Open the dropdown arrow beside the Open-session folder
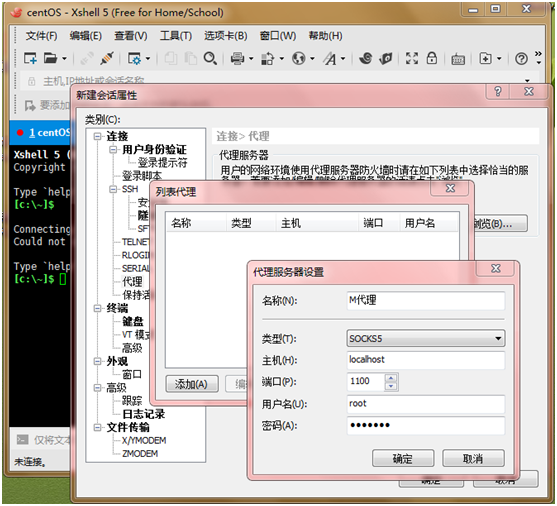The width and height of the screenshot is (557, 506). click(x=64, y=58)
